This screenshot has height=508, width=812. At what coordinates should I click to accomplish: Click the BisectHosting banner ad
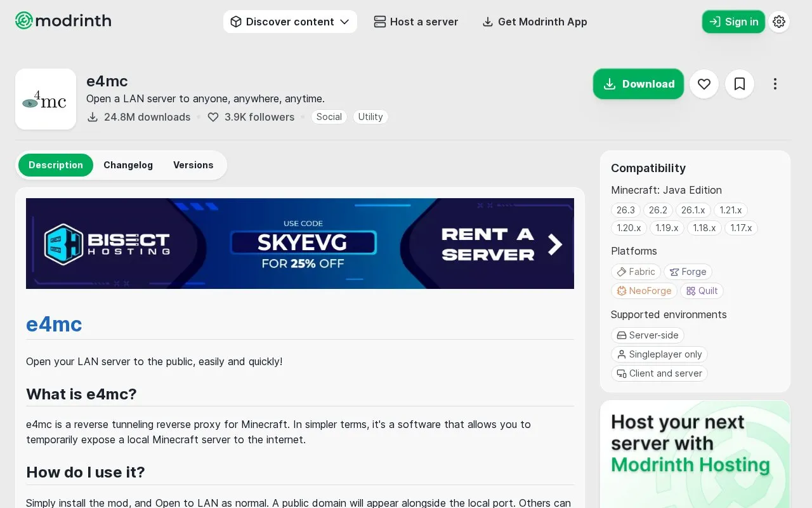[300, 244]
